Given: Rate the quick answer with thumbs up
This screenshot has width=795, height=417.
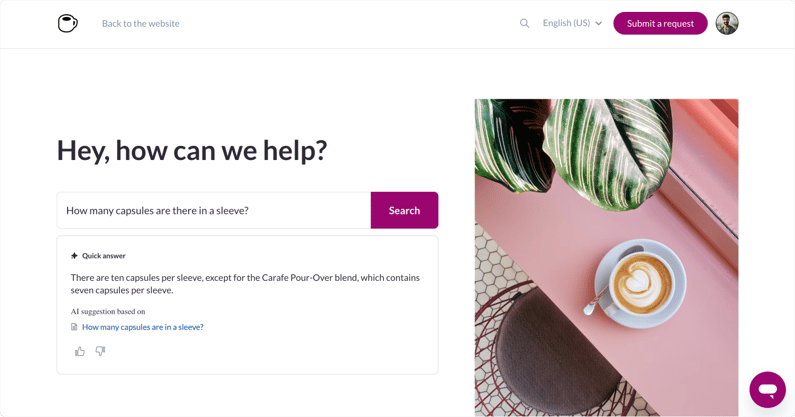Looking at the screenshot, I should pos(80,351).
